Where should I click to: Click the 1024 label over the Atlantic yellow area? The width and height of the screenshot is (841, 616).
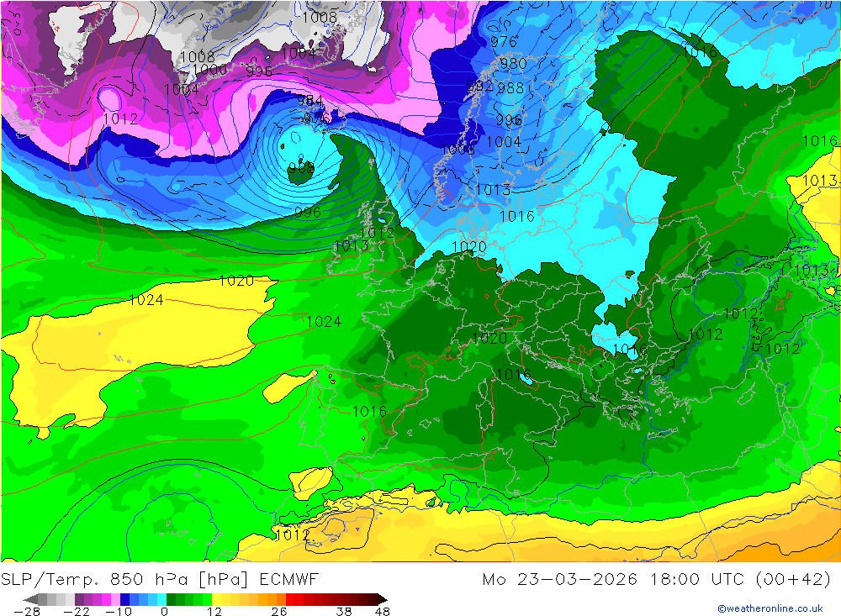click(146, 300)
